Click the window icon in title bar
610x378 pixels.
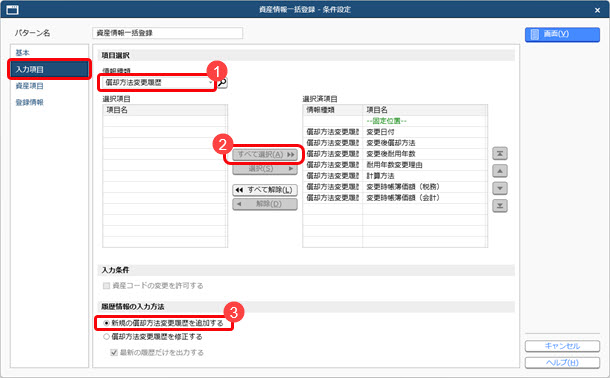click(x=12, y=10)
